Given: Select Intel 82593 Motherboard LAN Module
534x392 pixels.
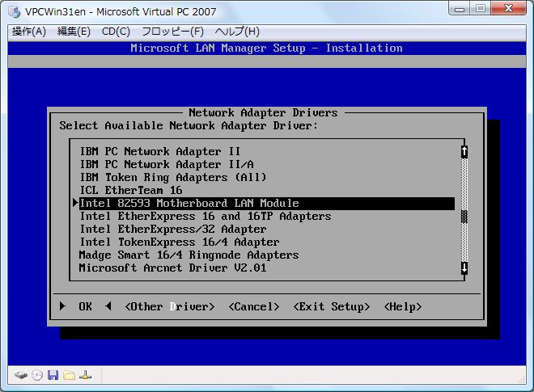Looking at the screenshot, I should point(267,203).
